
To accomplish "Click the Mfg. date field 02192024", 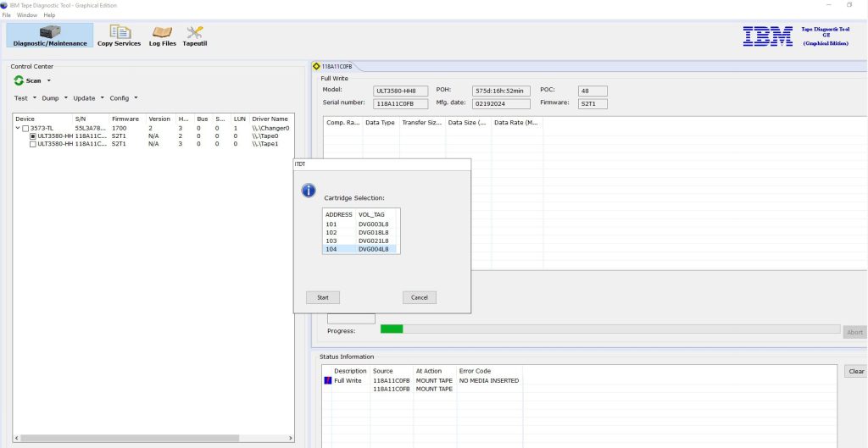I will 501,104.
